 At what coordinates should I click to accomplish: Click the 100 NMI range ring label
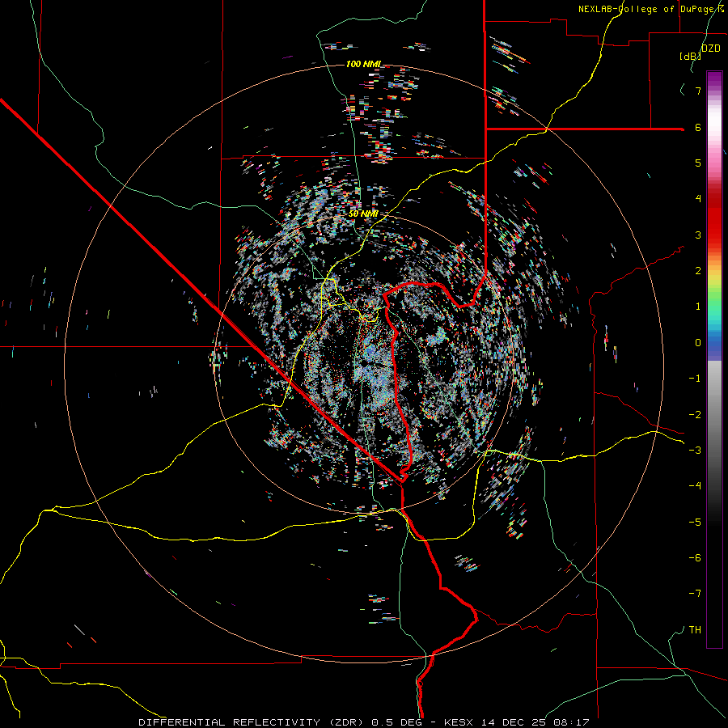tap(363, 64)
